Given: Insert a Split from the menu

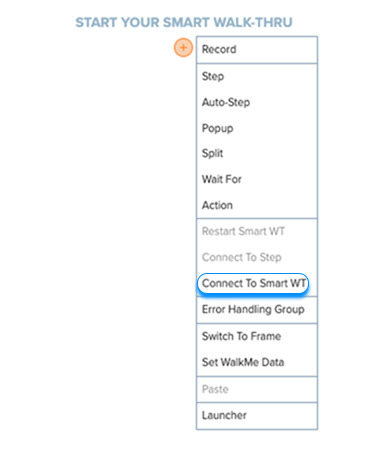Looking at the screenshot, I should point(257,154).
